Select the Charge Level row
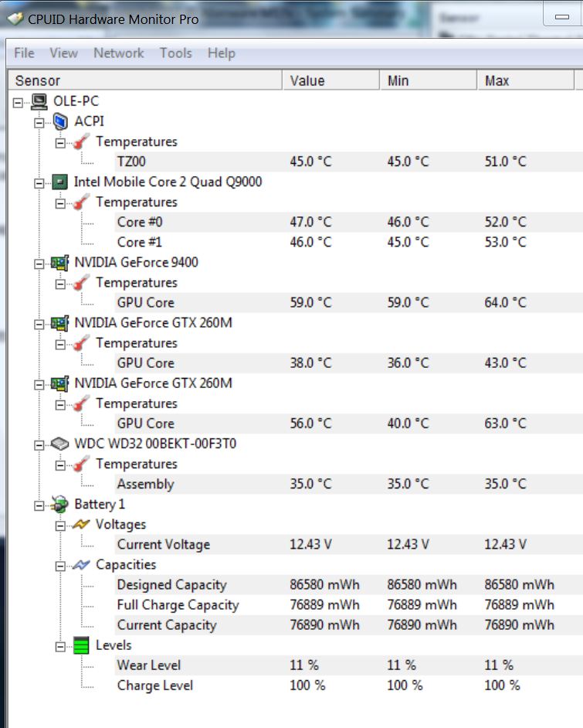Image resolution: width=583 pixels, height=728 pixels. click(349, 685)
